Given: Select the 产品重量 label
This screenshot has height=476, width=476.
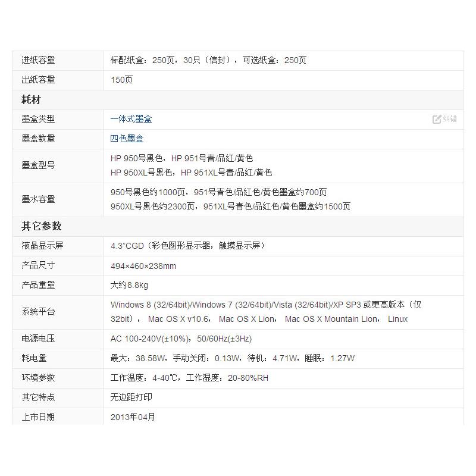Looking at the screenshot, I should 38,285.
